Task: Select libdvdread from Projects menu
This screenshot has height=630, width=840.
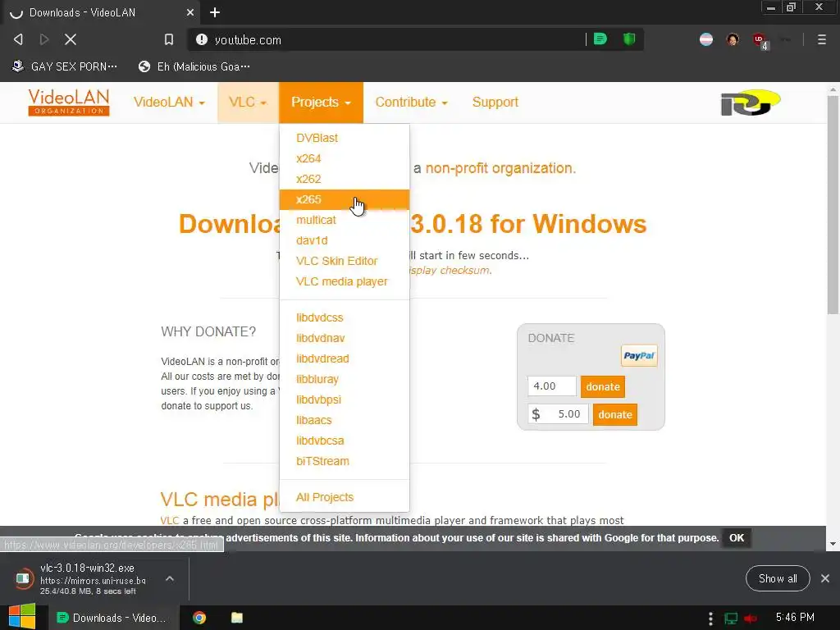Action: coord(345,358)
